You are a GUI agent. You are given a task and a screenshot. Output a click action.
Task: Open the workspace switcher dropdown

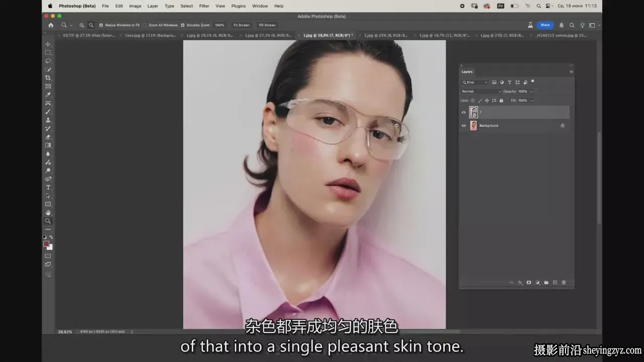click(x=594, y=25)
